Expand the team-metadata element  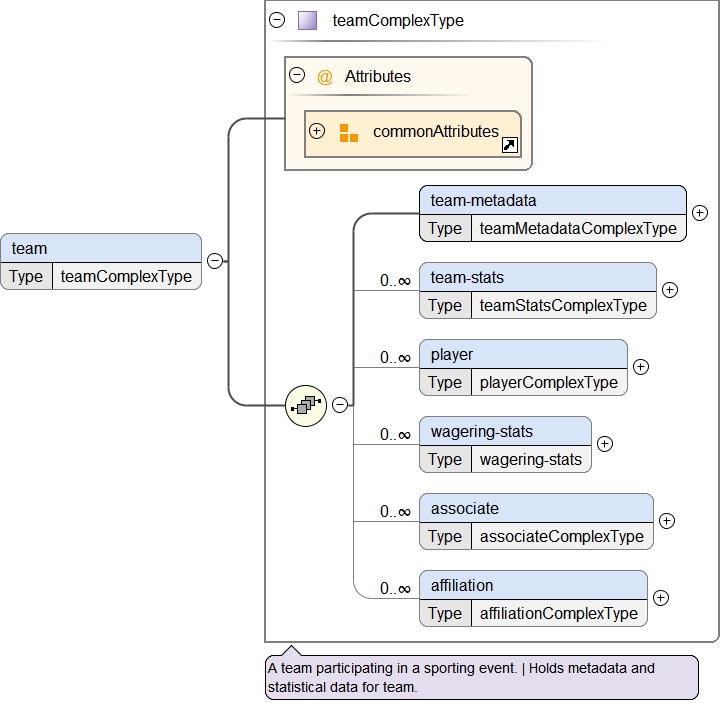pyautogui.click(x=699, y=212)
